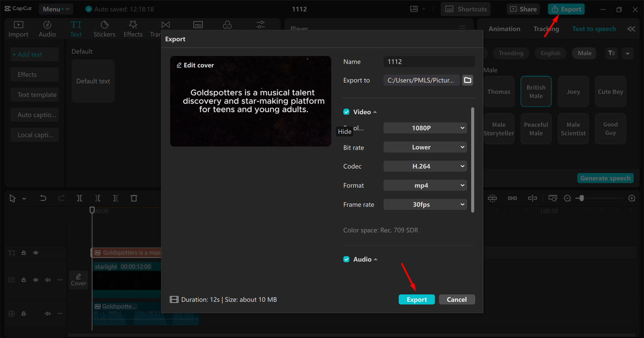The width and height of the screenshot is (644, 338).
Task: Switch to the Text to speech tab
Action: (594, 29)
